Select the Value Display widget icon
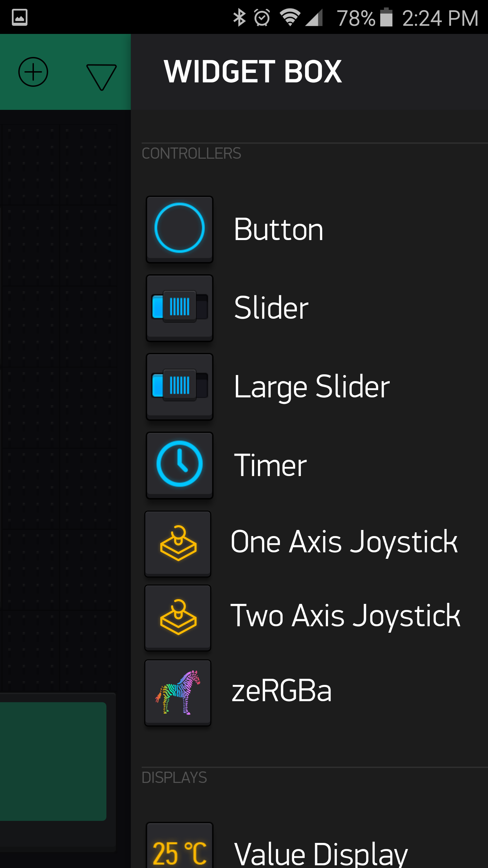The width and height of the screenshot is (488, 868). click(179, 846)
